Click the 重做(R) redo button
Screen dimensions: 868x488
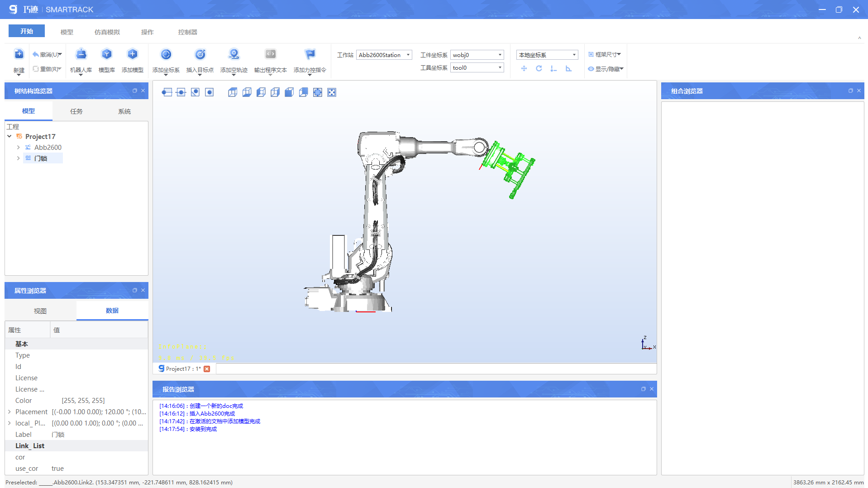[x=45, y=69]
